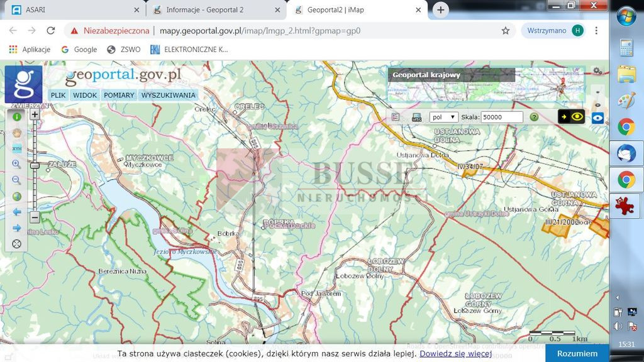The height and width of the screenshot is (362, 644).
Task: Open the POMIARY menu
Action: coord(119,96)
